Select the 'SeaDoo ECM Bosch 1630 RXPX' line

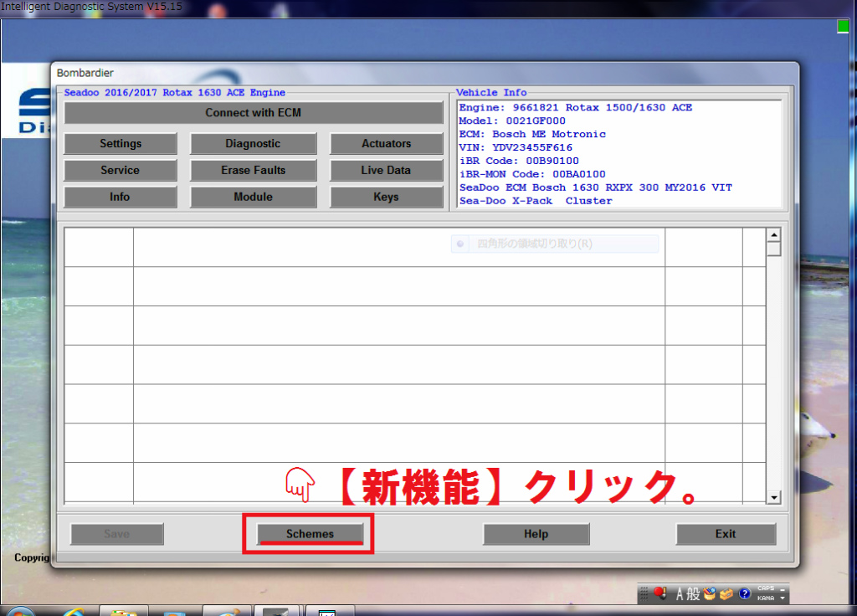[596, 187]
